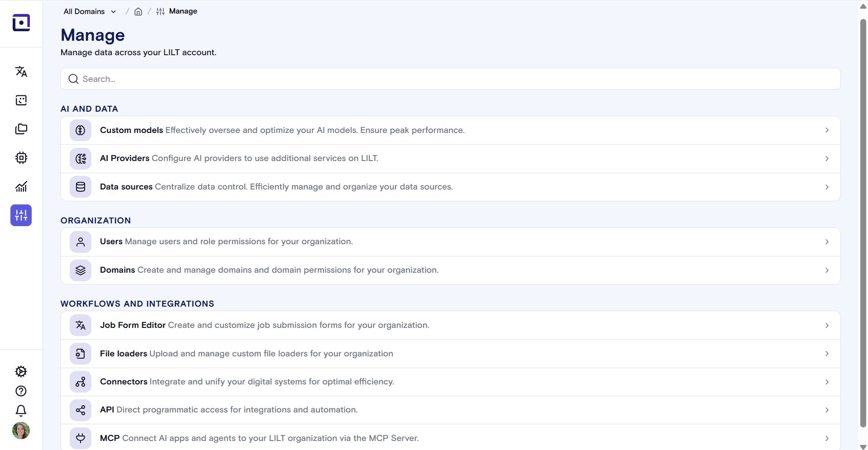Expand Custom models row chevron
Viewport: 868px width, 450px height.
coord(827,130)
